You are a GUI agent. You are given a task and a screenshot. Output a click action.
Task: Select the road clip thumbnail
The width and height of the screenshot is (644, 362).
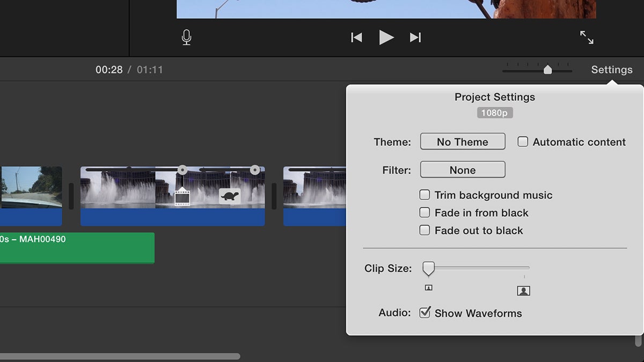pos(31,187)
